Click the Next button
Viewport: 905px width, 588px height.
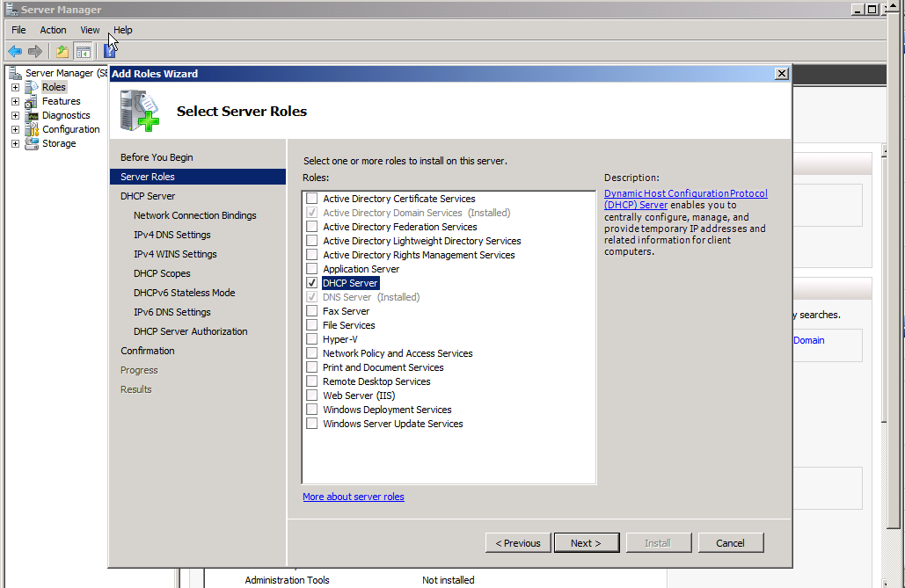587,543
